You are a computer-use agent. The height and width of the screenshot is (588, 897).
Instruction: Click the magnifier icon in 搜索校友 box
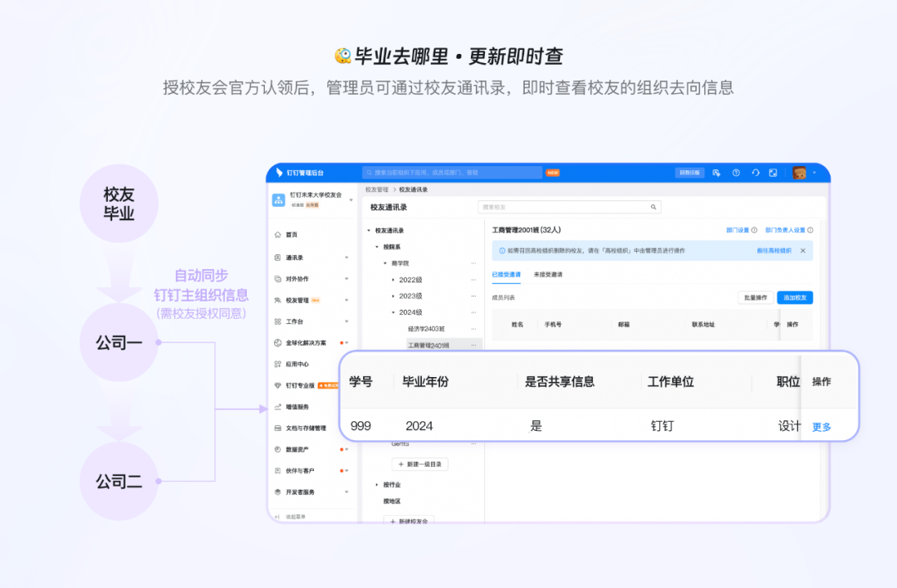(654, 208)
